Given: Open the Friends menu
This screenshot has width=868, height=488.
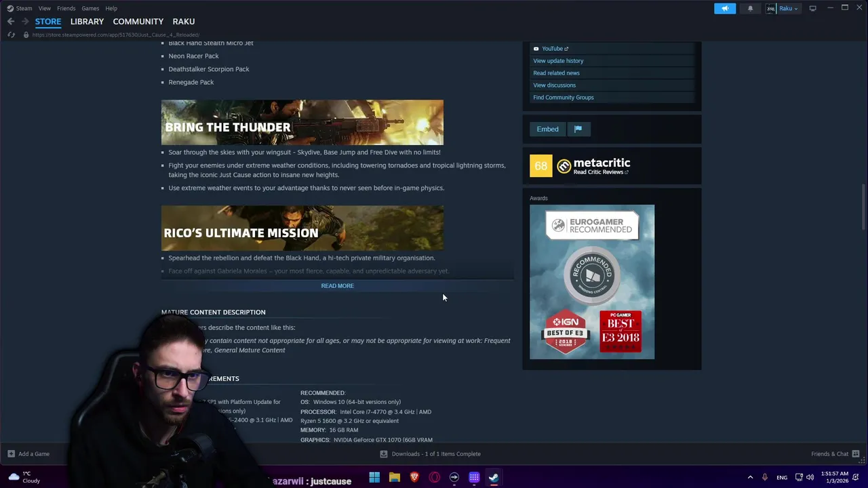Looking at the screenshot, I should coord(66,8).
